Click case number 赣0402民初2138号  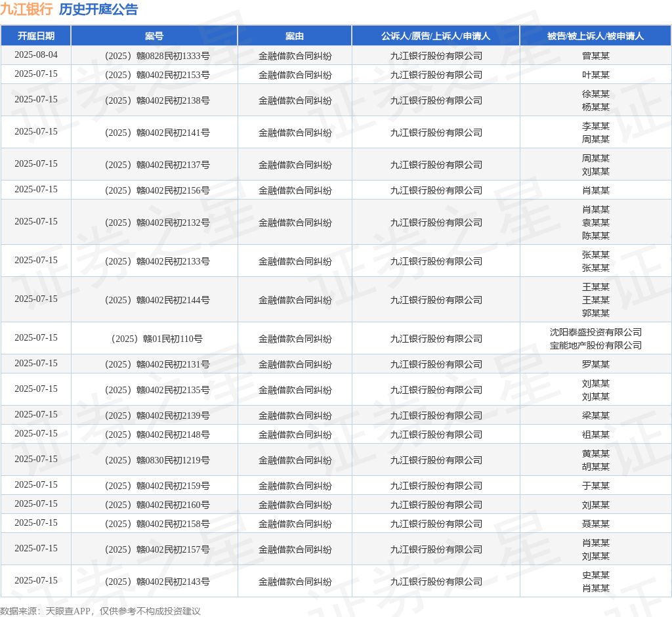pyautogui.click(x=157, y=100)
